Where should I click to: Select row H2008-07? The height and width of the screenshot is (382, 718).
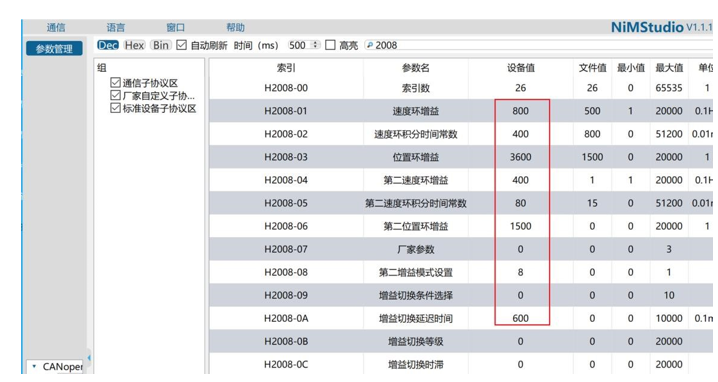[461, 249]
